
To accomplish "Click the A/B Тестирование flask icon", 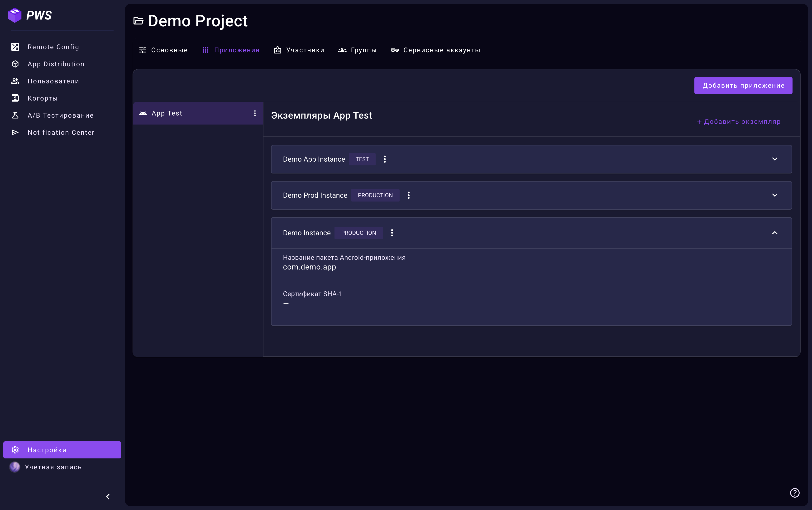I will [15, 115].
